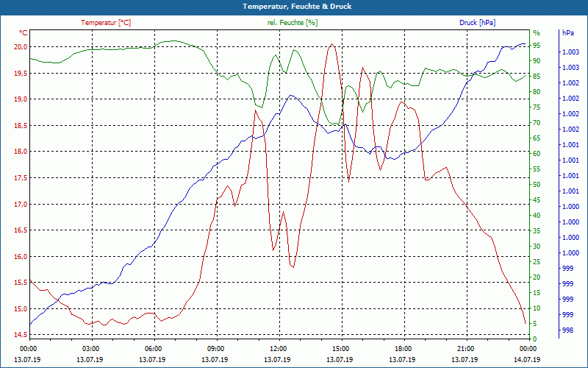Click the '16,0' temperature axis value
This screenshot has width=588, height=368.
21,256
